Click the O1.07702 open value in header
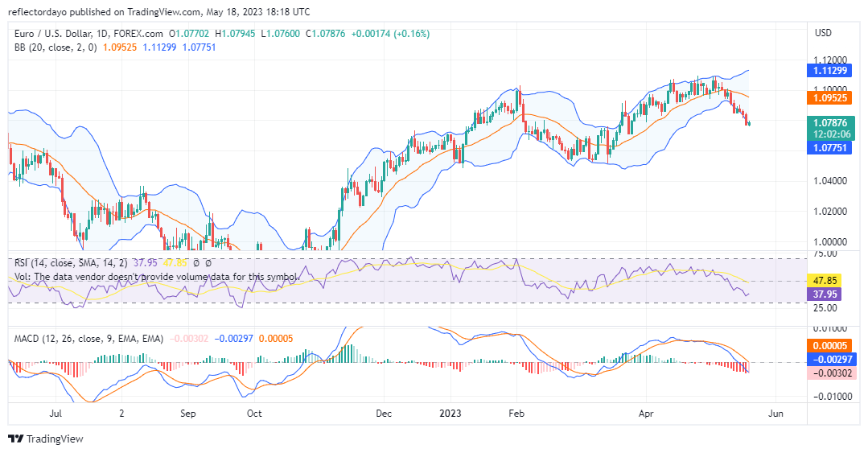868x453 pixels. click(189, 34)
